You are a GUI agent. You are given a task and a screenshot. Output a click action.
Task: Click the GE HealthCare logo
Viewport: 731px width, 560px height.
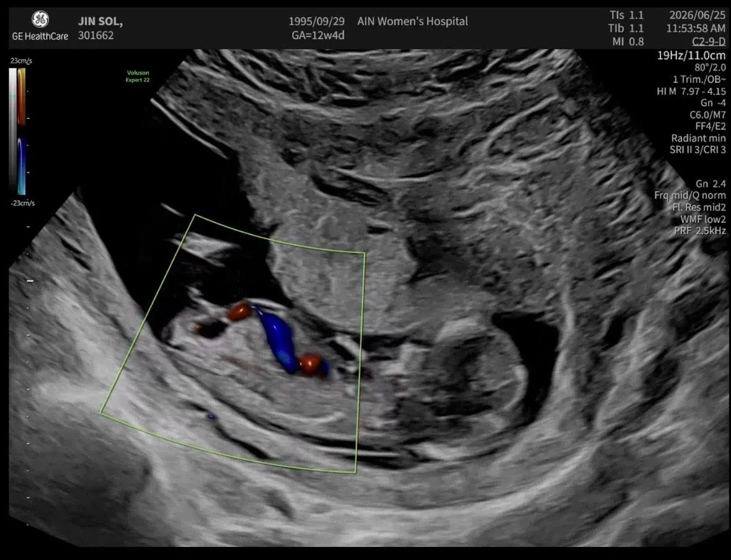40,26
